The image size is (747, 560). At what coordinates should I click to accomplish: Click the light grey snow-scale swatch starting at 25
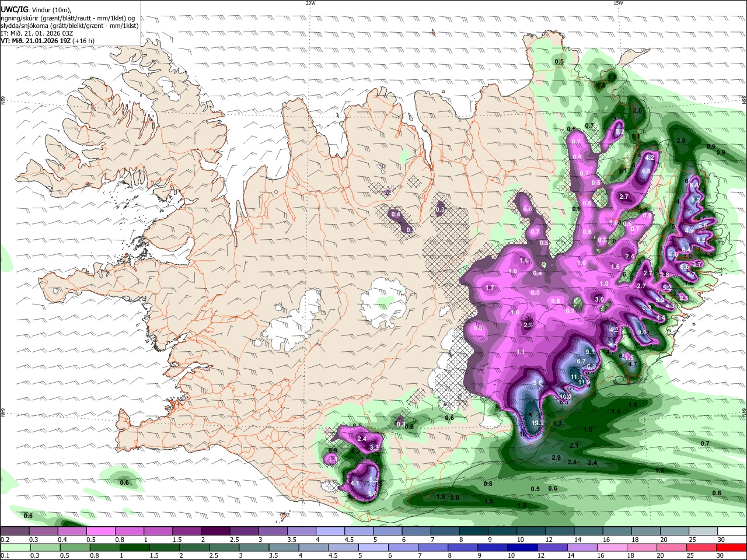tap(703, 531)
